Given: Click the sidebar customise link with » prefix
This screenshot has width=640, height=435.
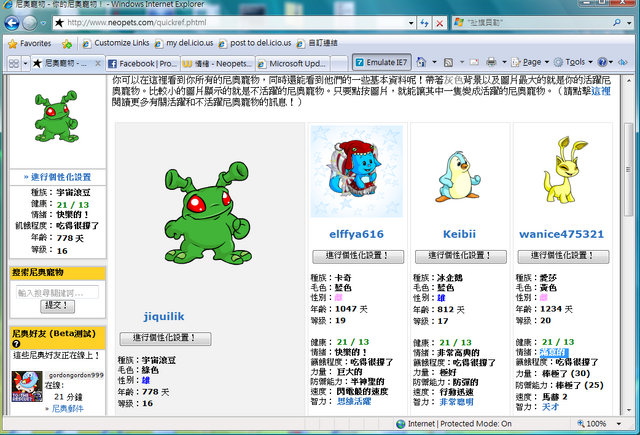Looking at the screenshot, I should pos(57,177).
